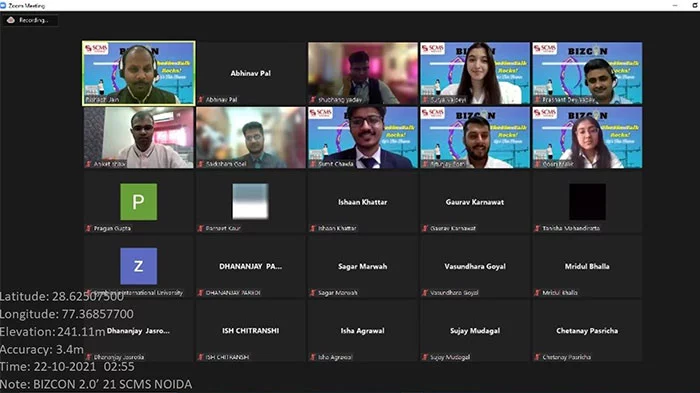Click muted mic icon beside Dhananjay Jasrotia label

[x=88, y=357]
